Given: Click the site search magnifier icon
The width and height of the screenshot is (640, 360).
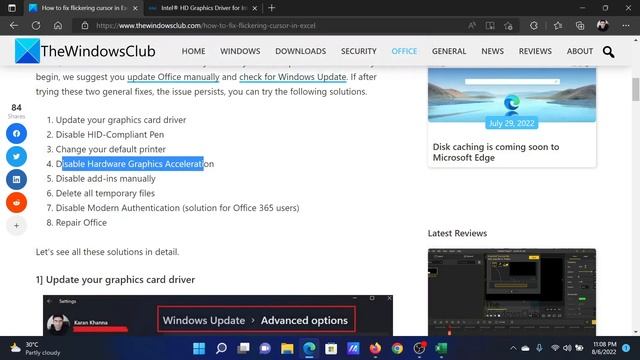Looking at the screenshot, I should (x=608, y=51).
